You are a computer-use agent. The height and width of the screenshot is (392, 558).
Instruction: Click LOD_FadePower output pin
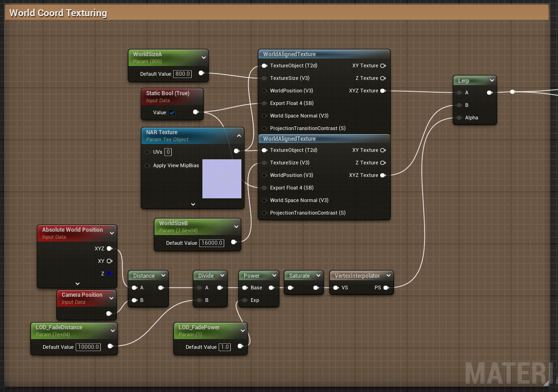pos(240,346)
